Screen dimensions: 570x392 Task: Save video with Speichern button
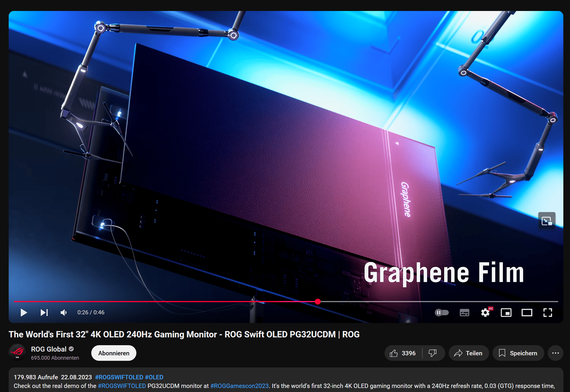tap(518, 353)
